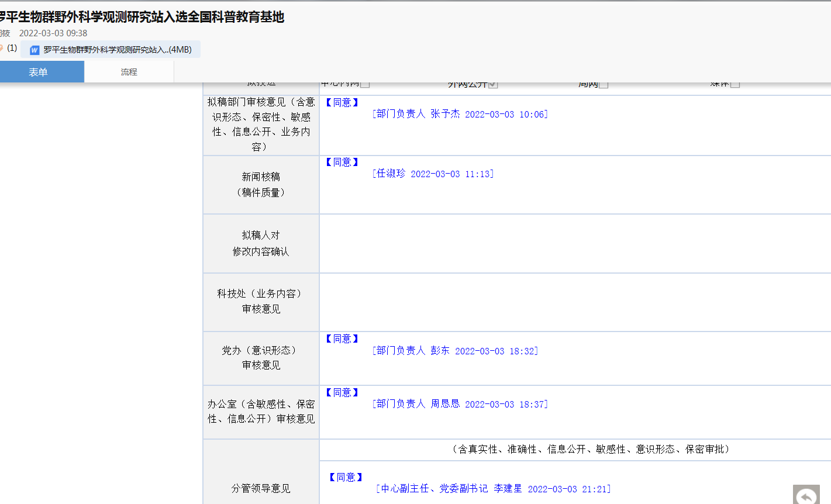Click 张予杰's department approval signature
This screenshot has width=831, height=504.
point(460,114)
